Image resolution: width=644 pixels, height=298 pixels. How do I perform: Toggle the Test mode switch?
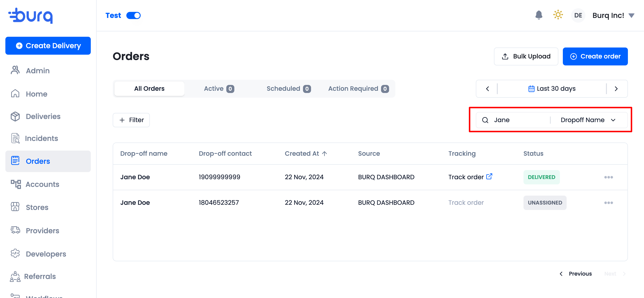pyautogui.click(x=133, y=15)
